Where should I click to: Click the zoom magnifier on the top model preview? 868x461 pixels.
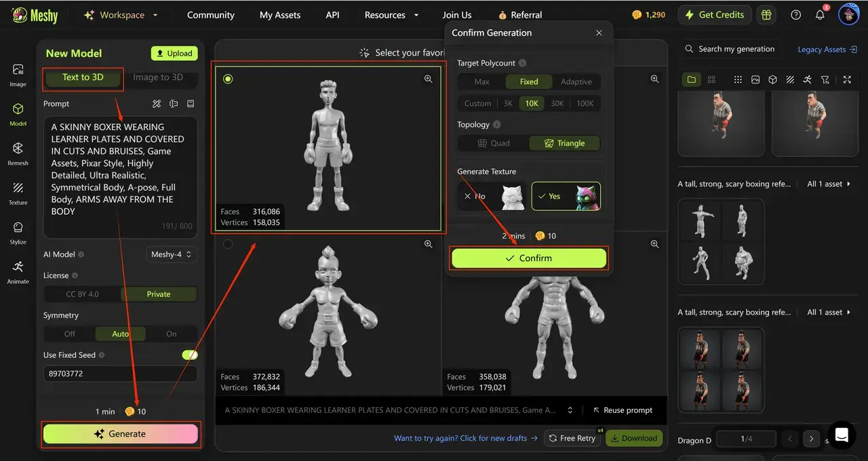click(x=428, y=79)
